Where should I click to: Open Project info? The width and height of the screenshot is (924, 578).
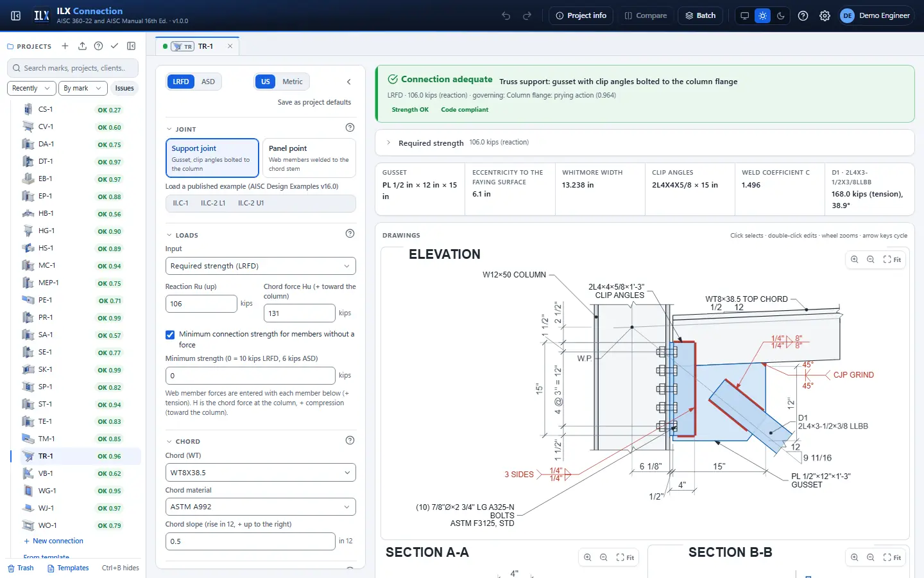(x=581, y=15)
